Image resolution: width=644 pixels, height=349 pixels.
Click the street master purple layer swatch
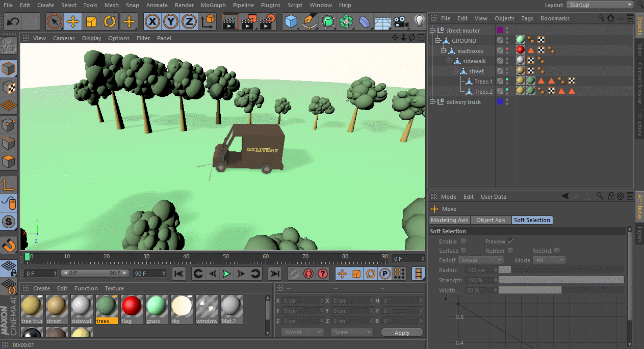click(x=500, y=31)
